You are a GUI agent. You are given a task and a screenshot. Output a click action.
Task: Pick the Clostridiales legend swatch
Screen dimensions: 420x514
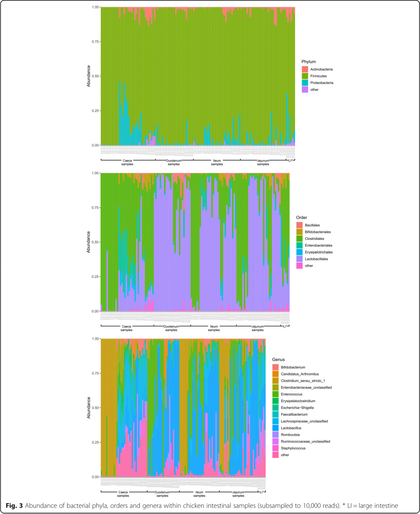point(299,239)
